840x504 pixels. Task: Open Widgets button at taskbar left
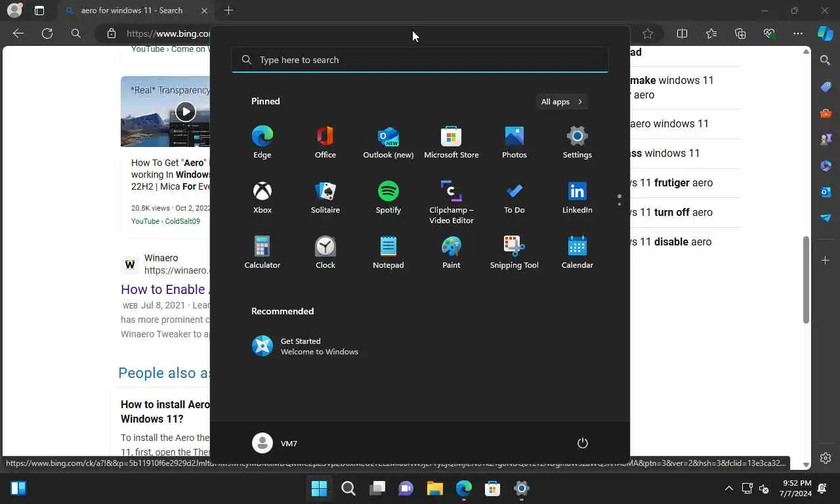[18, 488]
